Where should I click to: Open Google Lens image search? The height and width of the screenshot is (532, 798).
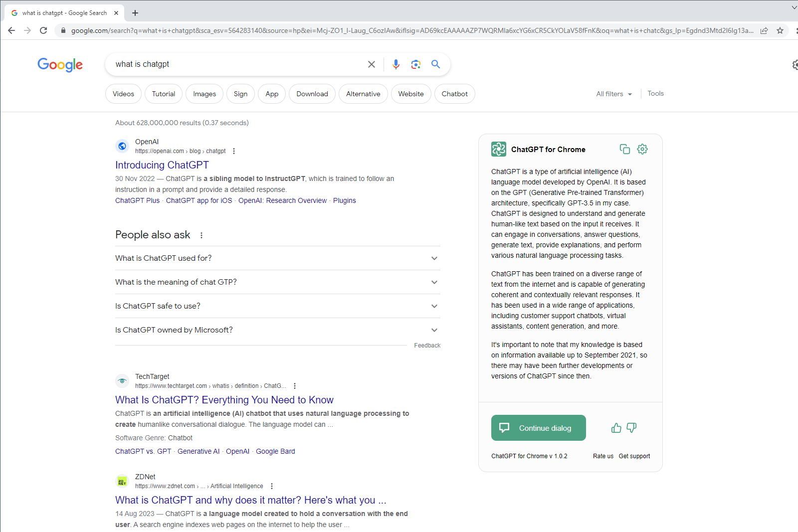coord(416,64)
